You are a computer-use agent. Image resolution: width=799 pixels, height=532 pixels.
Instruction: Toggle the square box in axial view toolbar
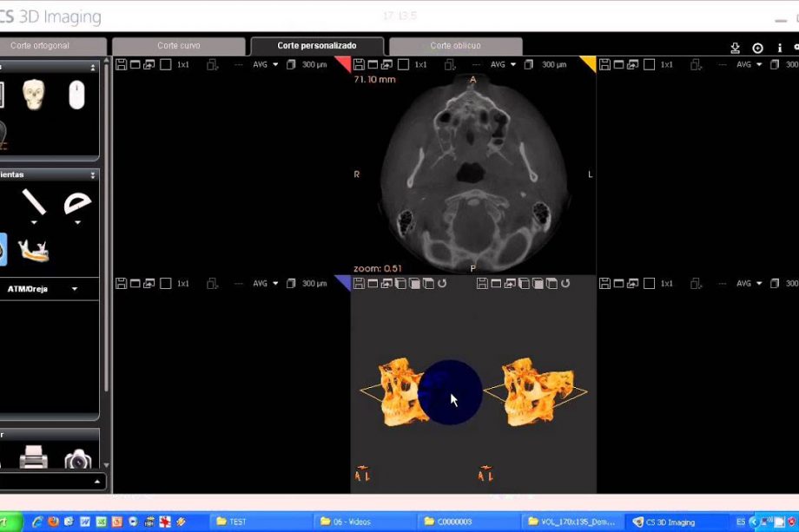point(403,64)
